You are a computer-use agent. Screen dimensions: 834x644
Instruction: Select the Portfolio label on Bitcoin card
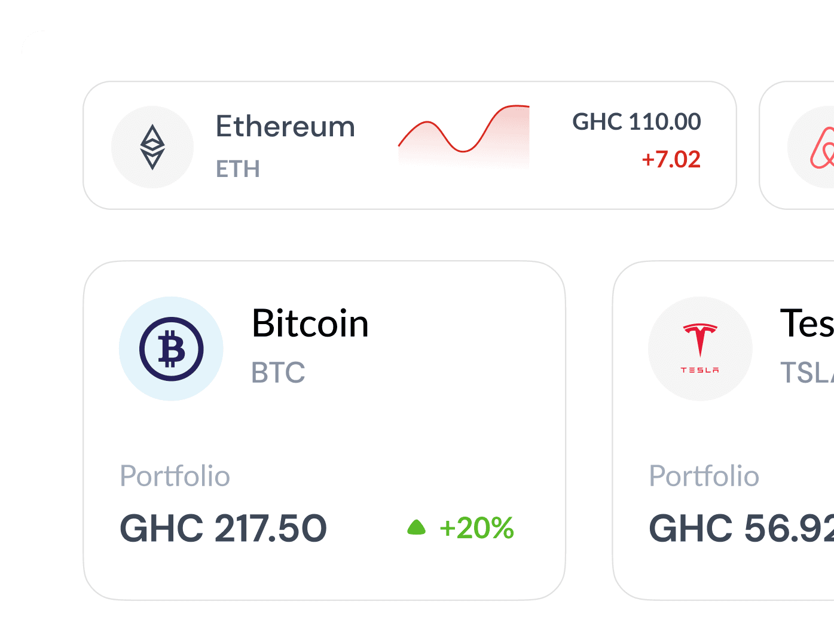coord(175,477)
